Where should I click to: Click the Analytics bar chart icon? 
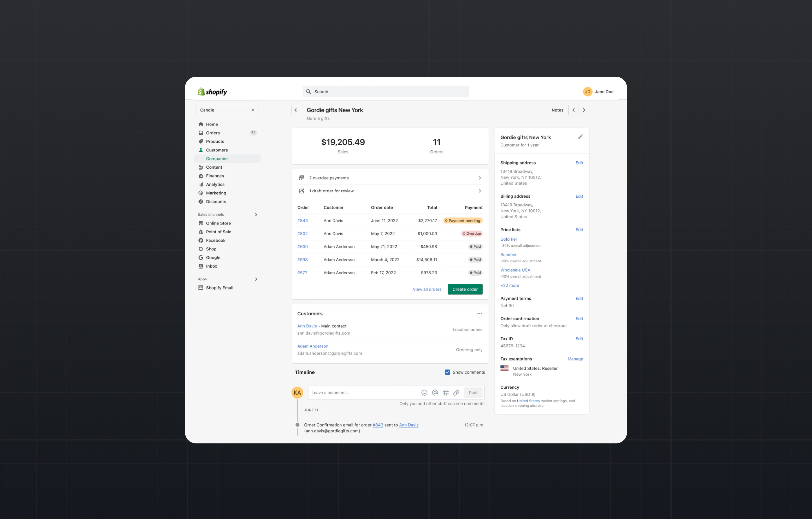click(201, 184)
